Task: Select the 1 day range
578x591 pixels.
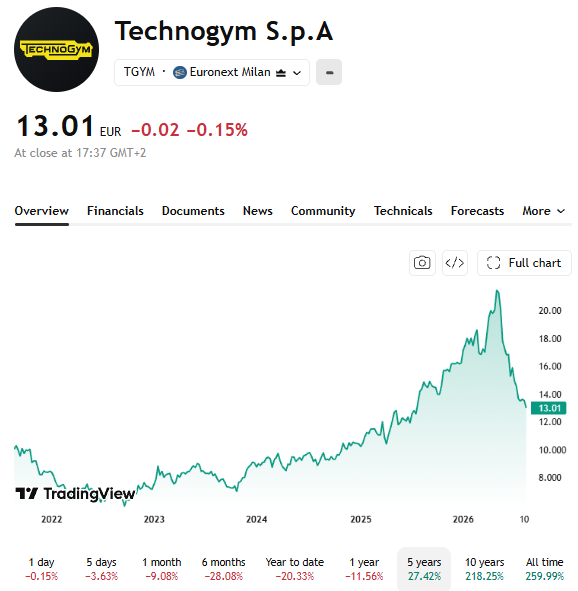Action: [x=41, y=568]
